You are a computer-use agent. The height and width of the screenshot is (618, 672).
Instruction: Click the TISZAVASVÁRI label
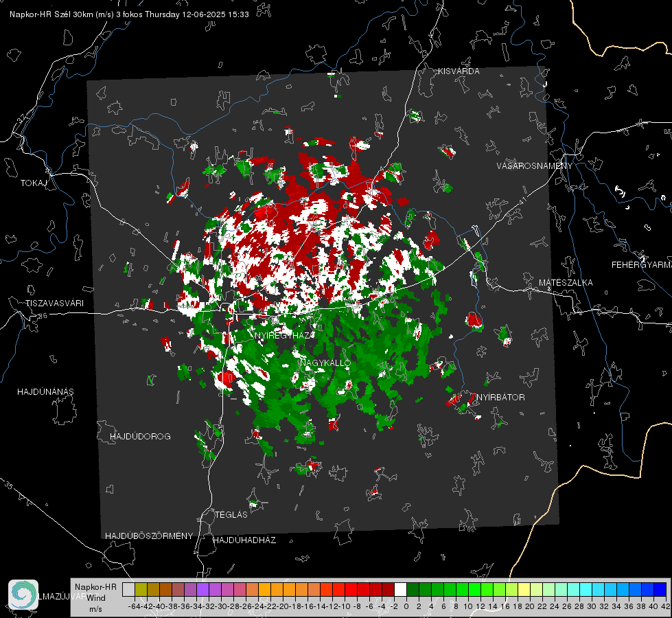(54, 304)
